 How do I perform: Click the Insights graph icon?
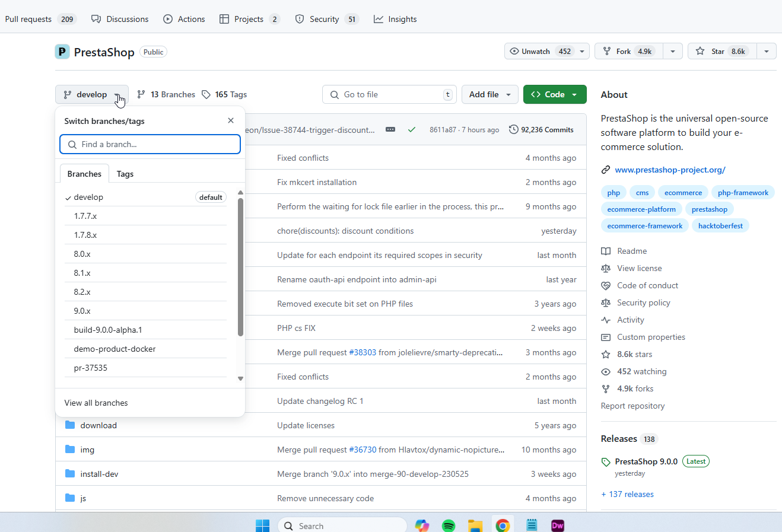click(x=379, y=19)
